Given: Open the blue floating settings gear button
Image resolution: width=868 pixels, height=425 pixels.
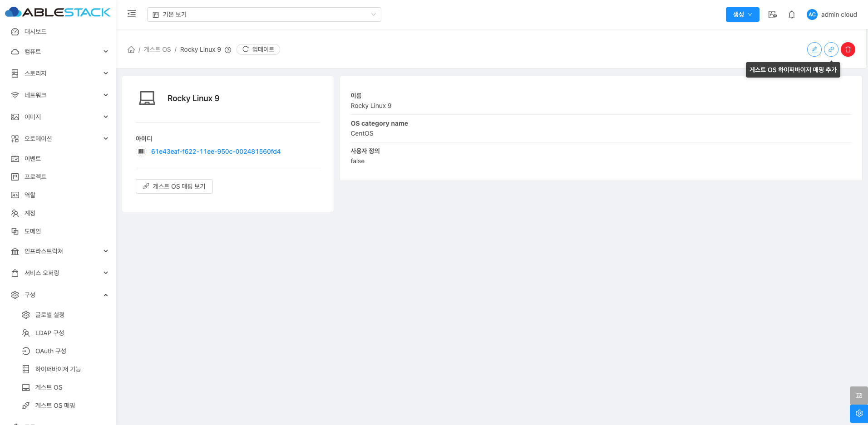Looking at the screenshot, I should pos(859,414).
